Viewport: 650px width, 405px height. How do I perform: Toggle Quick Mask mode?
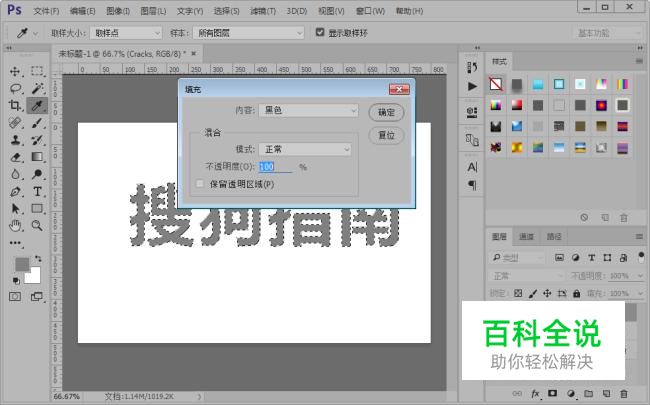(x=15, y=296)
